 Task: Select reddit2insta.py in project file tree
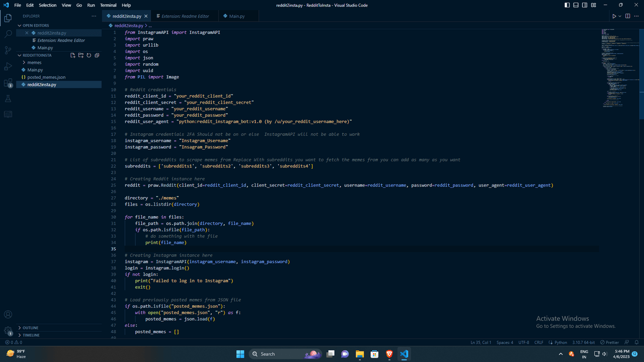click(x=59, y=84)
